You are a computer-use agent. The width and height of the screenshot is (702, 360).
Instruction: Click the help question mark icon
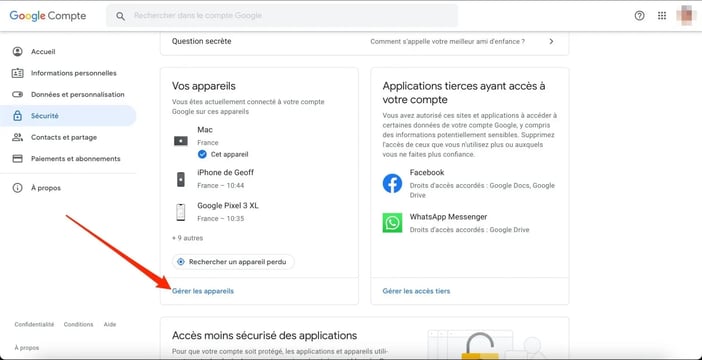point(639,16)
